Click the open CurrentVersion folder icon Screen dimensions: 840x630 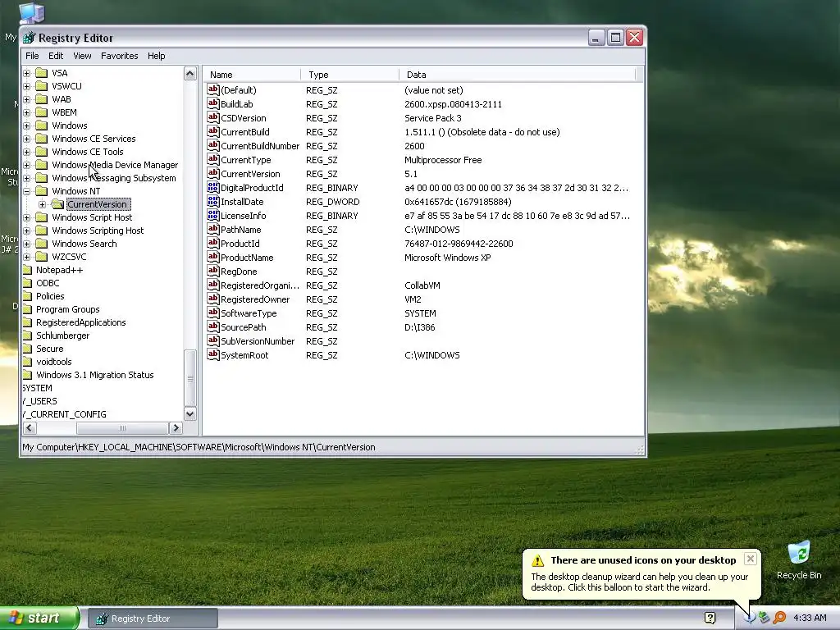[58, 204]
